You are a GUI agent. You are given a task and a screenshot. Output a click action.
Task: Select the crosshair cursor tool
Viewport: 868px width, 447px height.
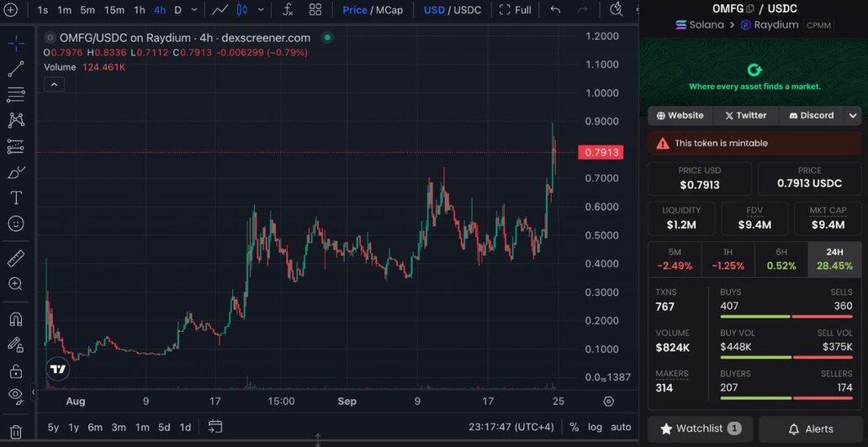(15, 43)
